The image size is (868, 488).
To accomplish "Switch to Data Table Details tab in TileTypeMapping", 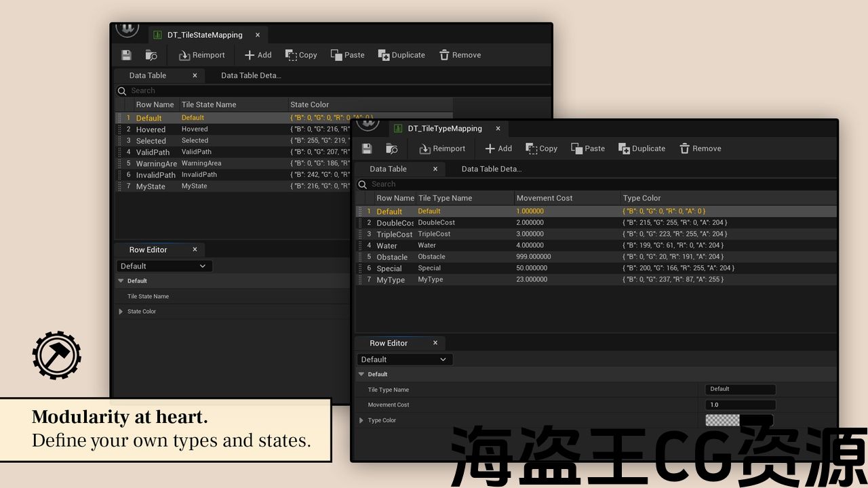I will 491,169.
